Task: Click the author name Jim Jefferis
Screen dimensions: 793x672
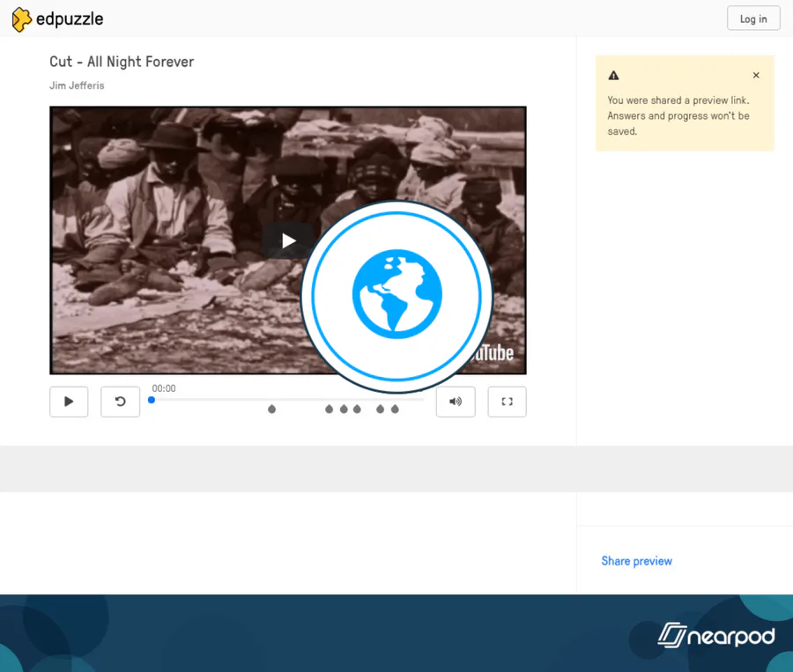Action: 77,85
